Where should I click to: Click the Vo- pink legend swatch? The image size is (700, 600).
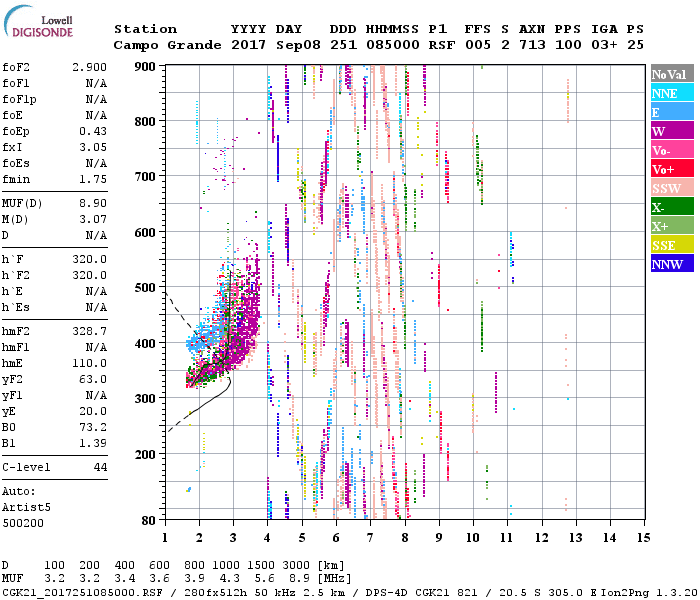[x=672, y=150]
